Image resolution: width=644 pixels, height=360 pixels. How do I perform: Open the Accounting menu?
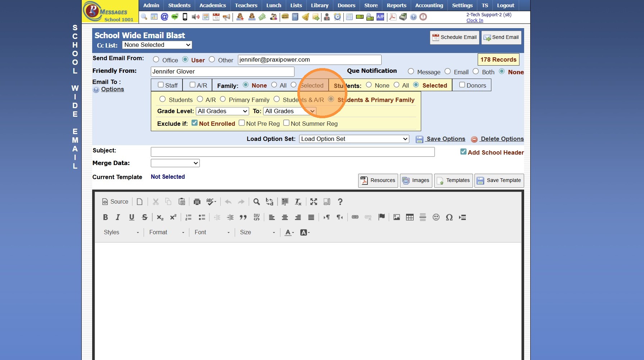(429, 5)
